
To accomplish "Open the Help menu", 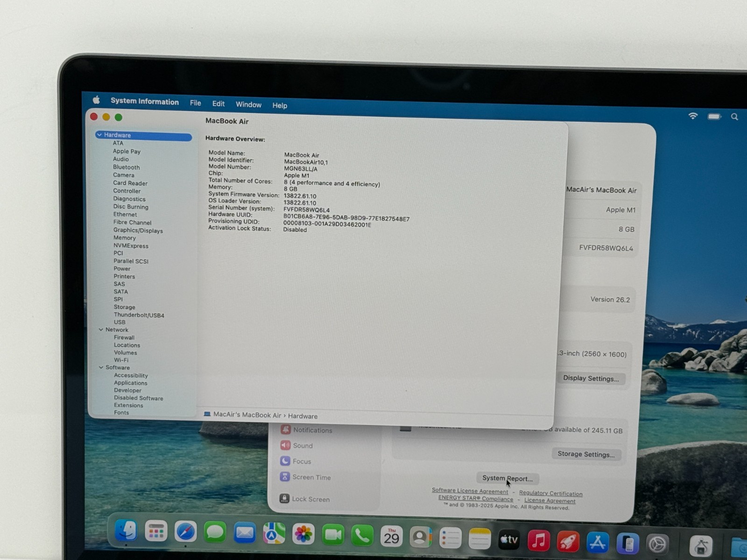I will coord(280,105).
